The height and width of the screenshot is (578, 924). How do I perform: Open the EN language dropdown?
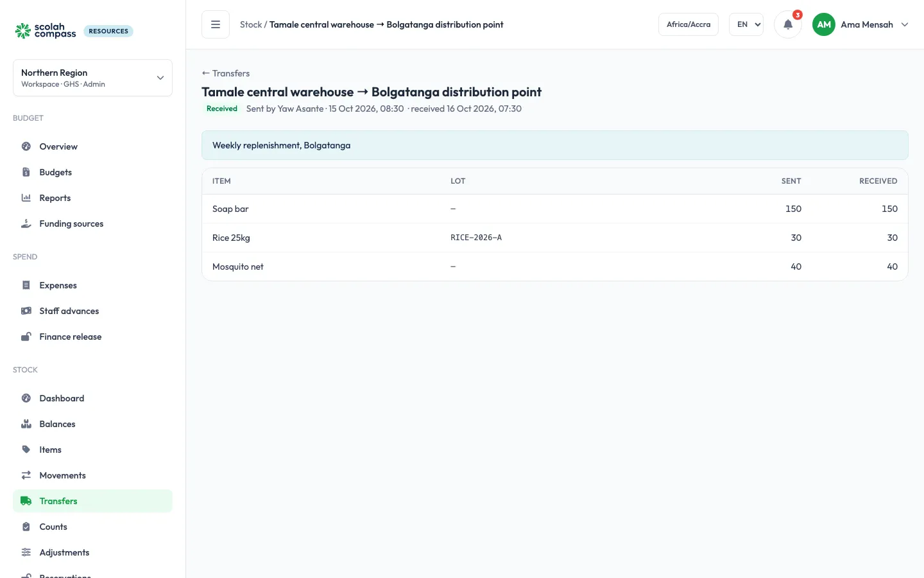tap(746, 24)
